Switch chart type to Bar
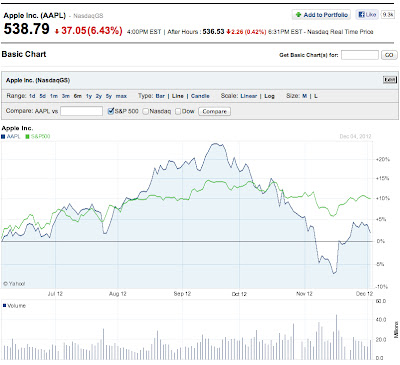This screenshot has width=400, height=365. (160, 96)
